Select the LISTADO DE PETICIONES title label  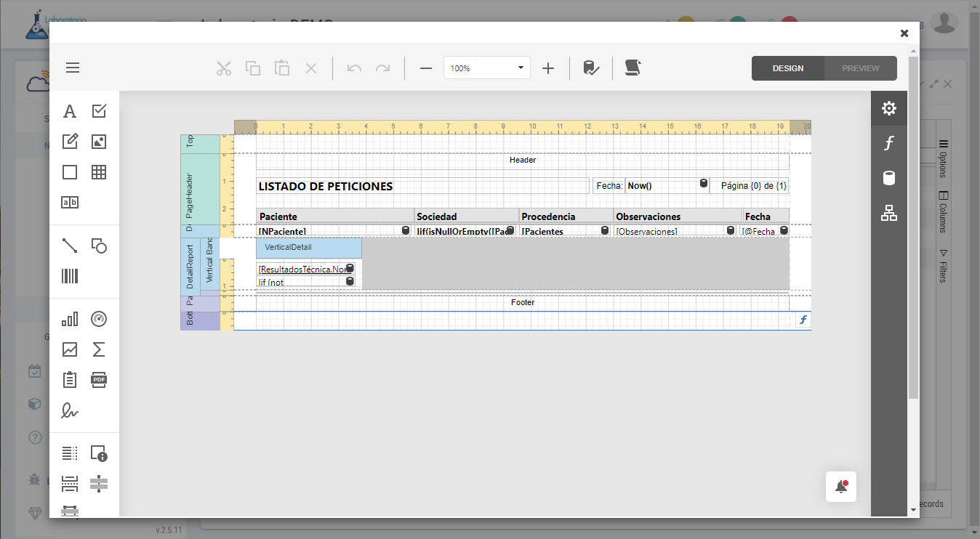pyautogui.click(x=422, y=186)
